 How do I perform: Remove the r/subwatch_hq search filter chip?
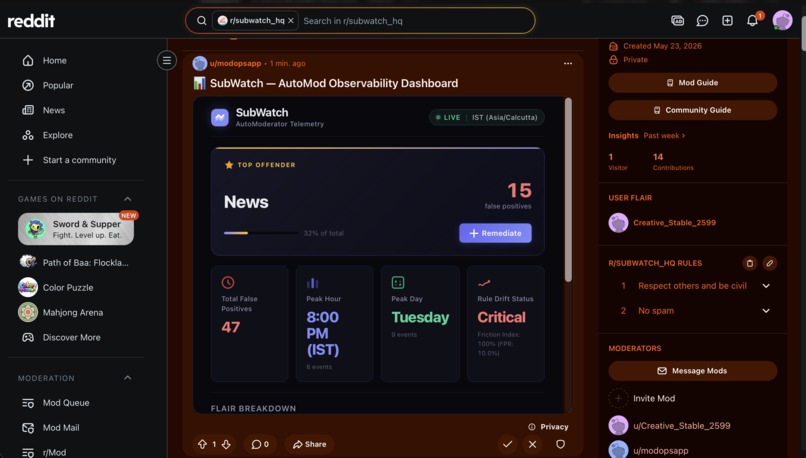point(291,21)
